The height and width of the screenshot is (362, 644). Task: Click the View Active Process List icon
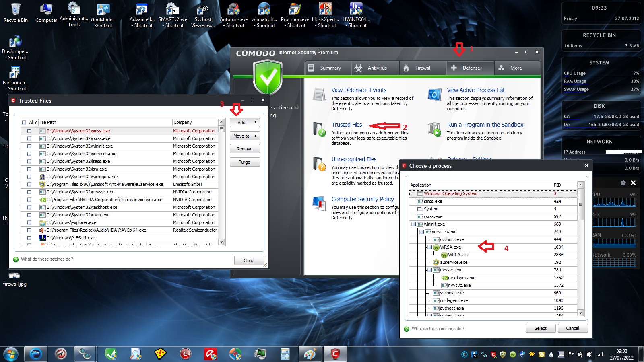coord(435,95)
